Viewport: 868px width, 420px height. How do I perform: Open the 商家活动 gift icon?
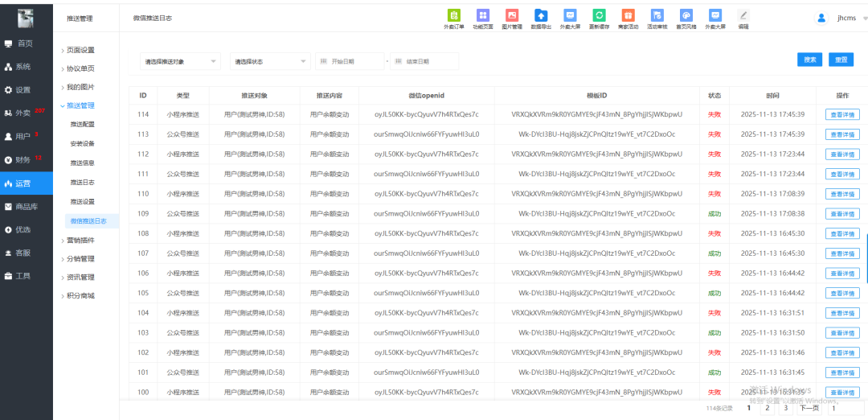pos(628,15)
